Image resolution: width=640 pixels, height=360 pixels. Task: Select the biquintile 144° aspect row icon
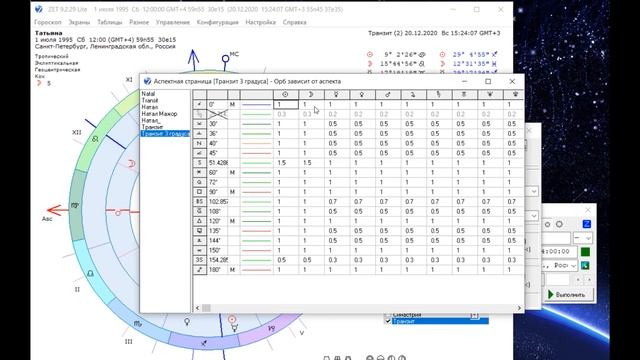point(200,240)
